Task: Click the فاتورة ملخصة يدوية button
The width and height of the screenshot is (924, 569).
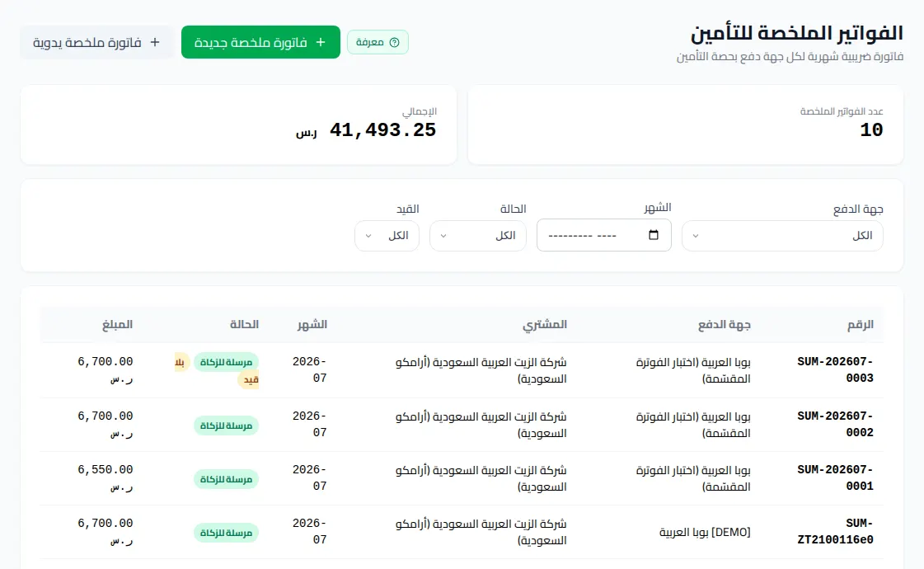Action: 96,42
